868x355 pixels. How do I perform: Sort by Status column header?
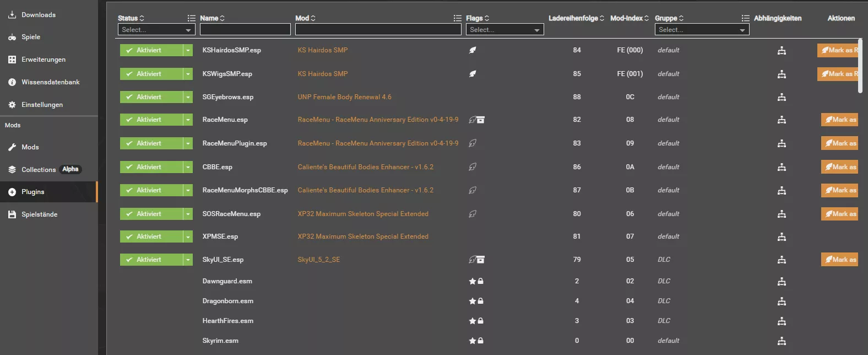click(x=131, y=18)
